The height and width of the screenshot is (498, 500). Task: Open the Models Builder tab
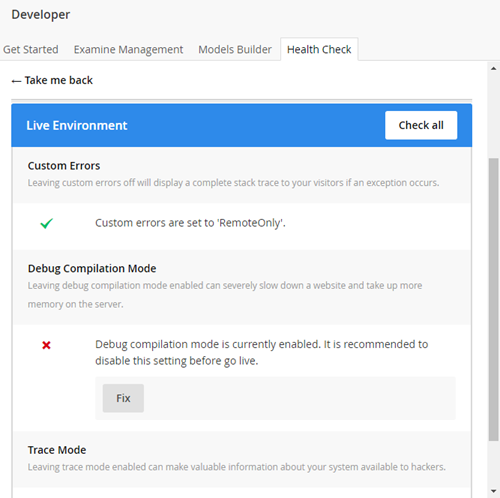pyautogui.click(x=235, y=49)
